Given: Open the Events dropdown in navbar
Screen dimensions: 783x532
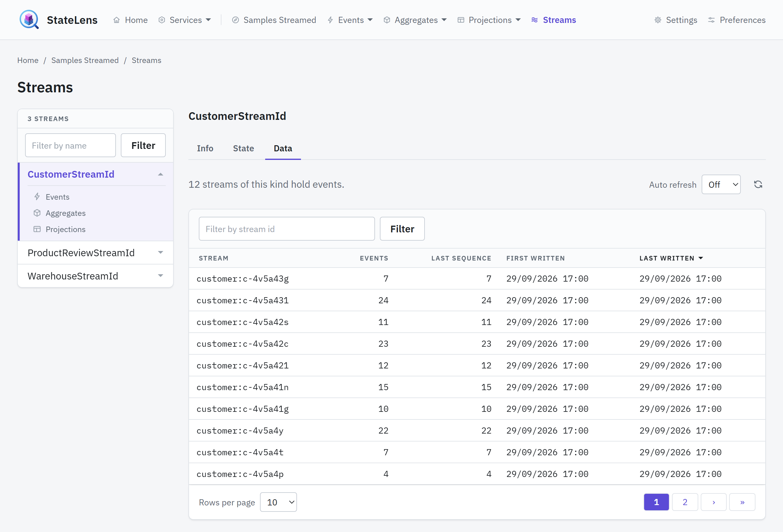Looking at the screenshot, I should click(x=350, y=20).
